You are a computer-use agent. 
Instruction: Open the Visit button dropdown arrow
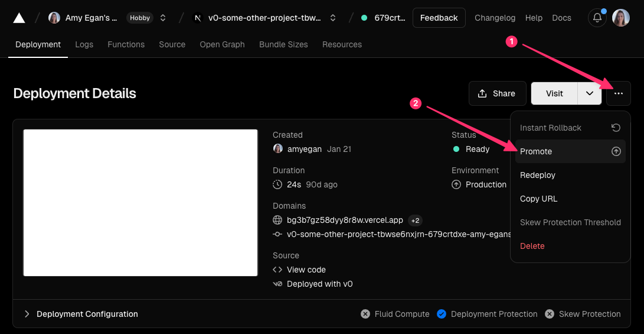tap(590, 93)
